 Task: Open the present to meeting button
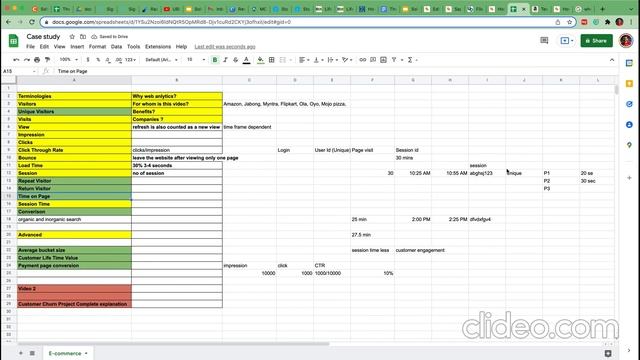click(x=567, y=40)
